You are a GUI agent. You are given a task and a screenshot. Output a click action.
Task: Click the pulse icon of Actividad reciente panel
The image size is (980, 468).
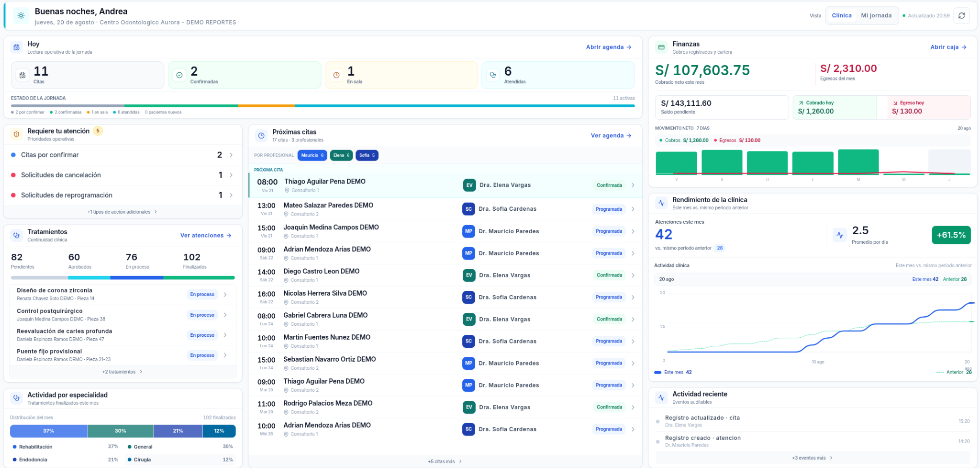point(661,398)
